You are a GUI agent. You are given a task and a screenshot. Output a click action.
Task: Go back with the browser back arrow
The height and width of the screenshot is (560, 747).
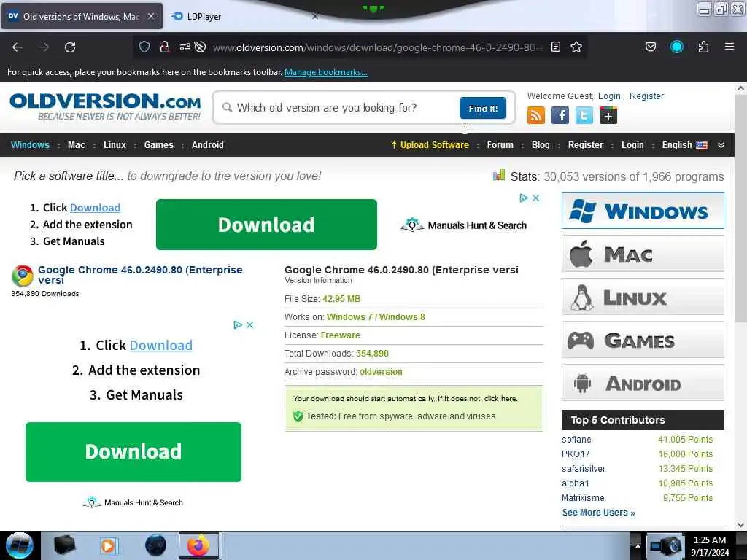pyautogui.click(x=18, y=47)
